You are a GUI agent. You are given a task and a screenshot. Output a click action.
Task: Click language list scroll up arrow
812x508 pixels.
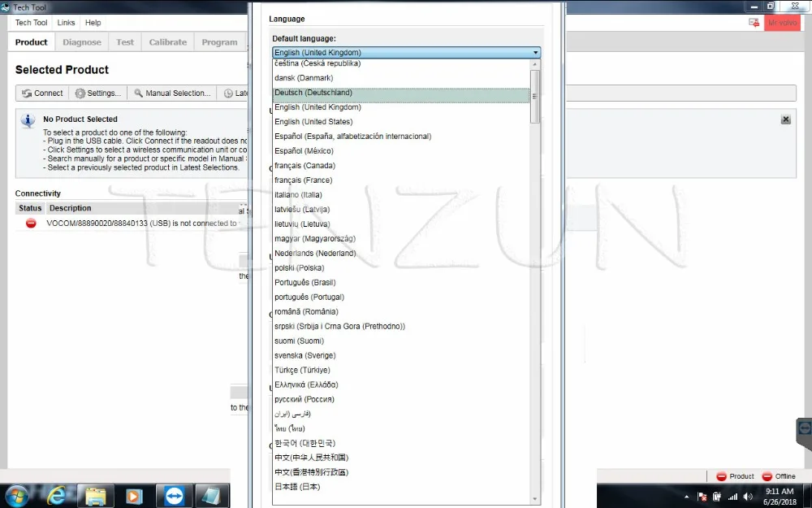pos(535,64)
